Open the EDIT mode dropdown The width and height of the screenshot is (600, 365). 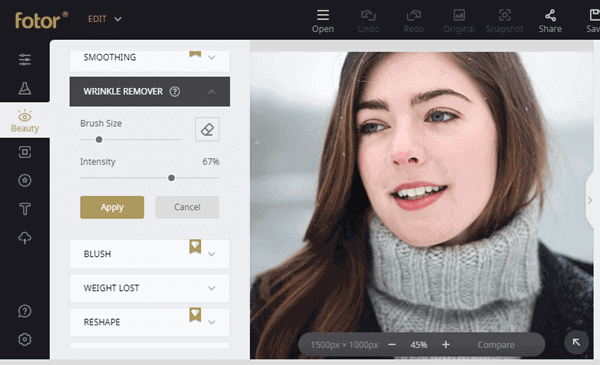point(104,19)
